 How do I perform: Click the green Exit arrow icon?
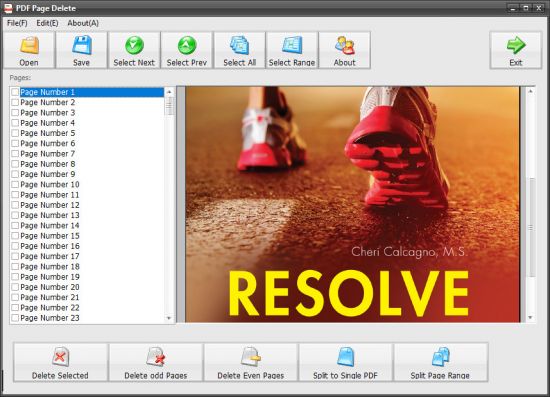coord(516,46)
